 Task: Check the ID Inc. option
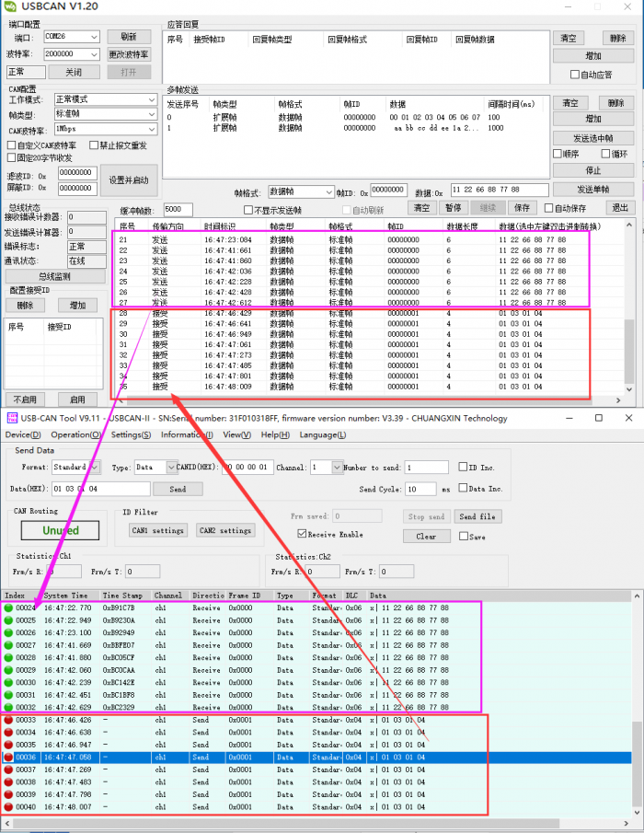pyautogui.click(x=463, y=468)
